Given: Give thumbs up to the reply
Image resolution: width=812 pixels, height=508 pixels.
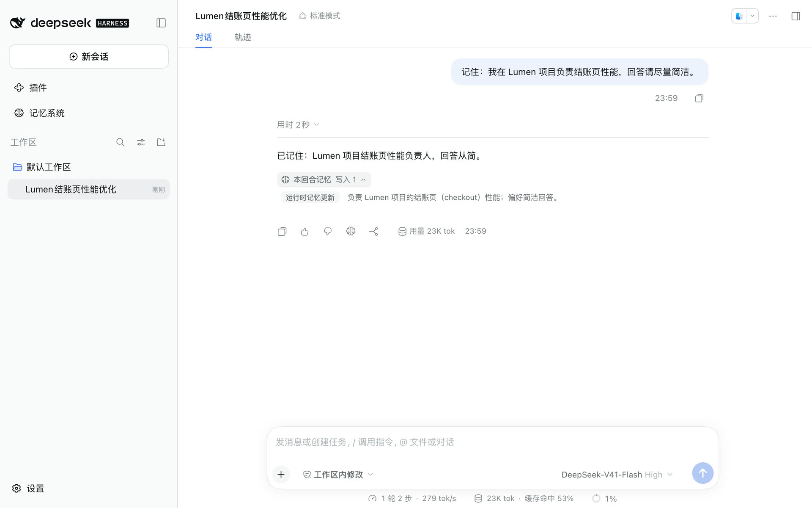Looking at the screenshot, I should coord(305,231).
